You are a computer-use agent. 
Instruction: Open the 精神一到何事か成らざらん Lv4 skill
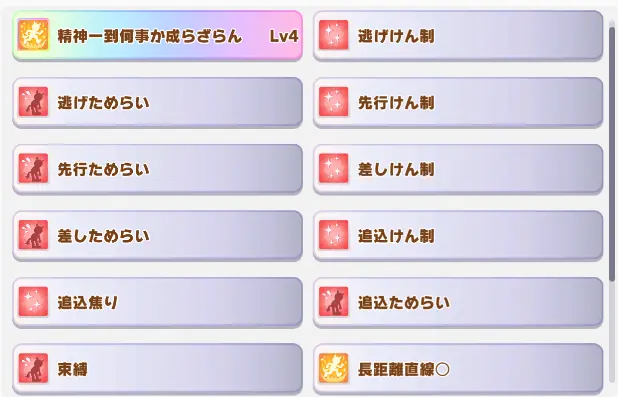[x=157, y=35]
